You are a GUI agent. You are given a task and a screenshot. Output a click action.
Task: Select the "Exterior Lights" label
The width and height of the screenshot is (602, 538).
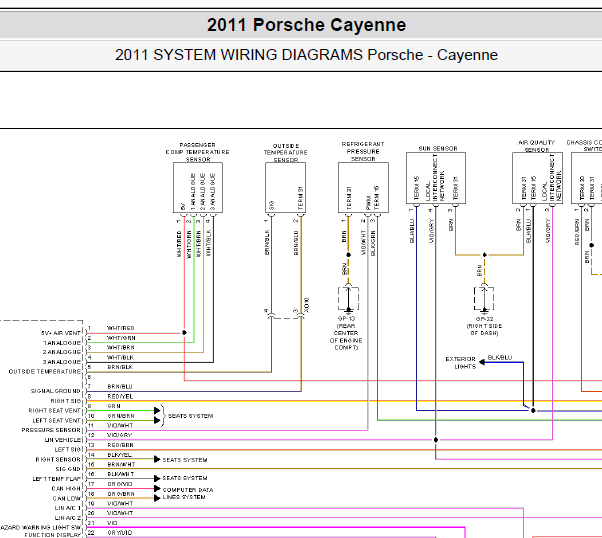coord(461,363)
